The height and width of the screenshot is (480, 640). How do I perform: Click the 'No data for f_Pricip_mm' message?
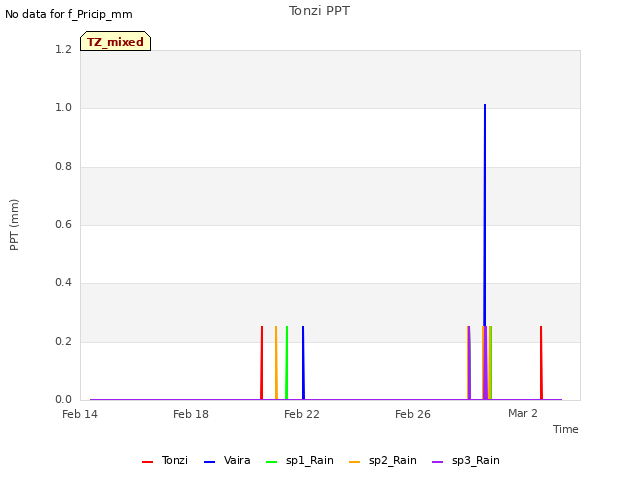point(69,14)
